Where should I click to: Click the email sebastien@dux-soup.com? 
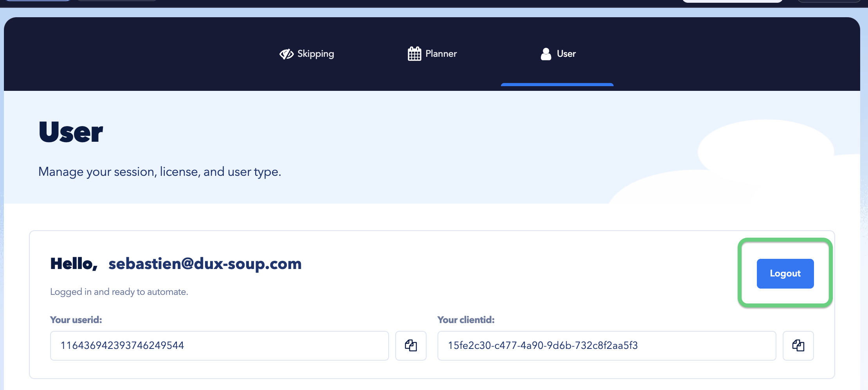[205, 264]
